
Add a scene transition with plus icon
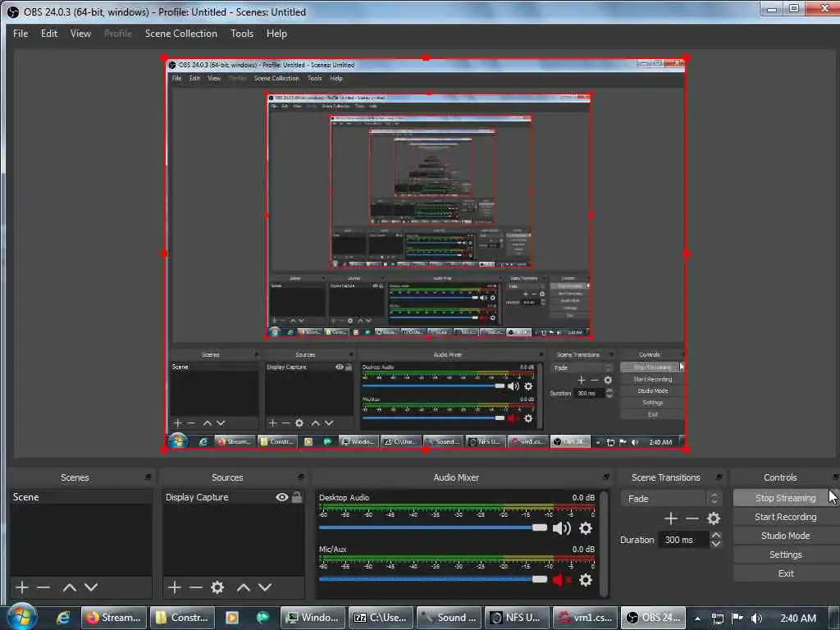[670, 518]
